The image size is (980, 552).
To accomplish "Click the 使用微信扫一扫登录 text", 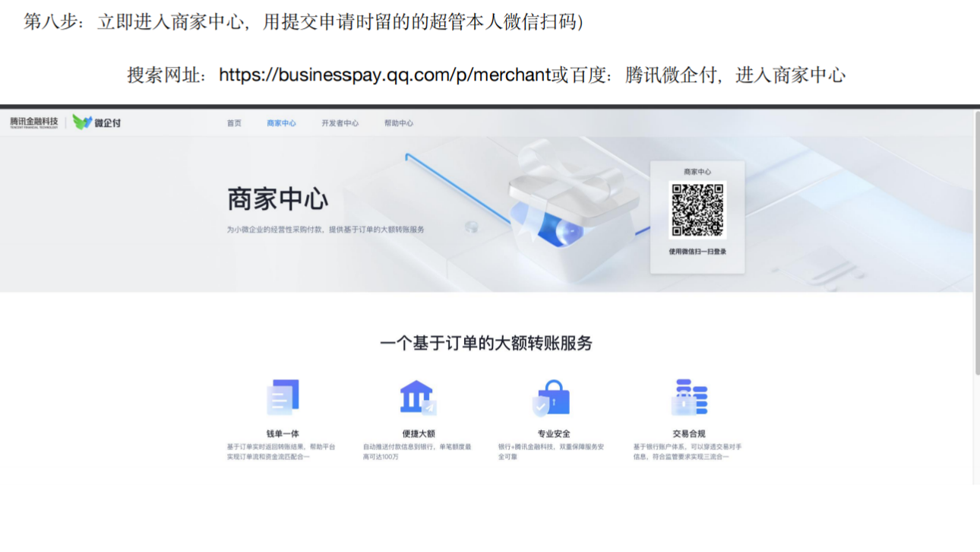I will [697, 252].
